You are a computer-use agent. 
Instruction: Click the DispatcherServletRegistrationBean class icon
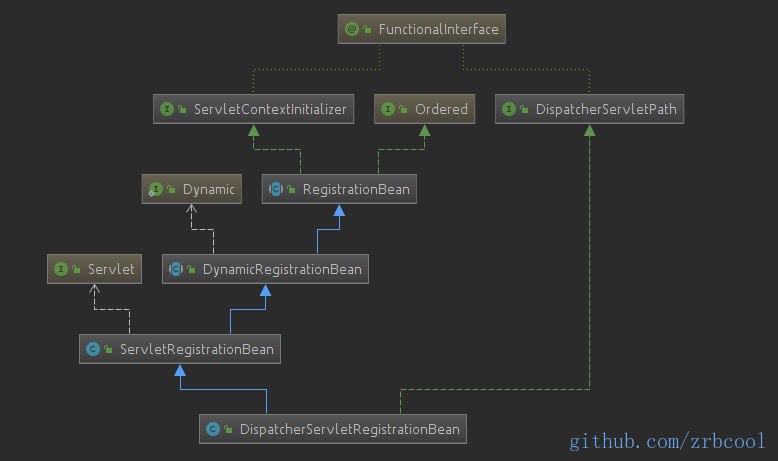point(212,429)
